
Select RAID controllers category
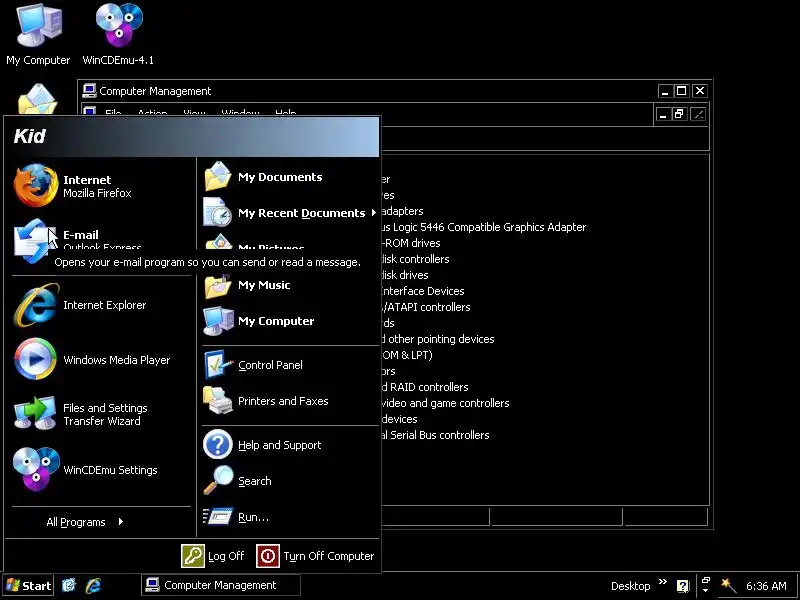click(425, 387)
